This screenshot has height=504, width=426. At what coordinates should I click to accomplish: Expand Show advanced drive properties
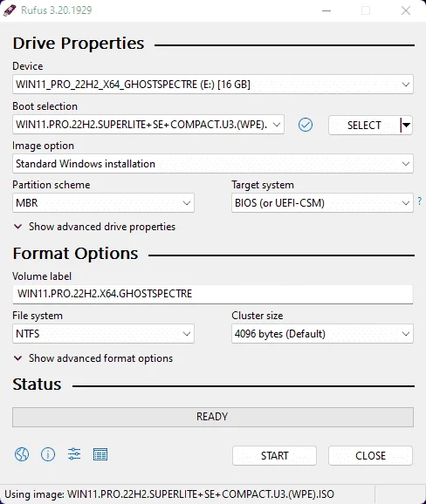(94, 227)
